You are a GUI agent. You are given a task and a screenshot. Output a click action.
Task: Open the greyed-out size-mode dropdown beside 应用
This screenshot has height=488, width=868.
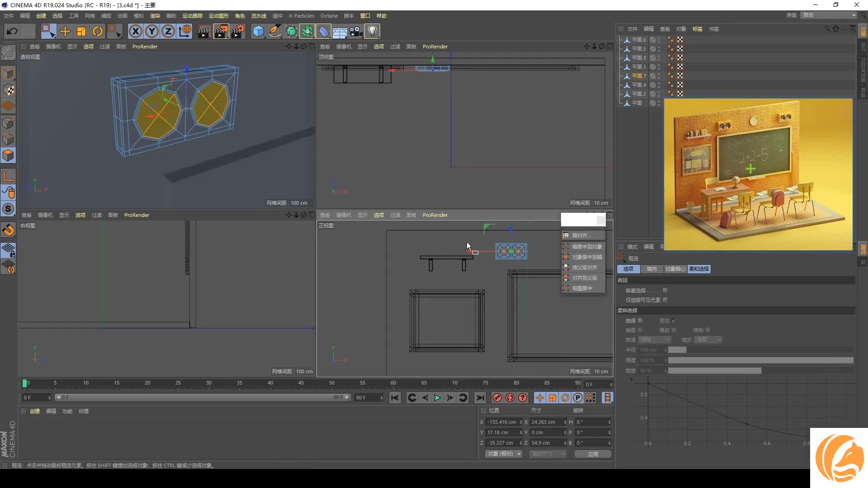click(x=548, y=454)
